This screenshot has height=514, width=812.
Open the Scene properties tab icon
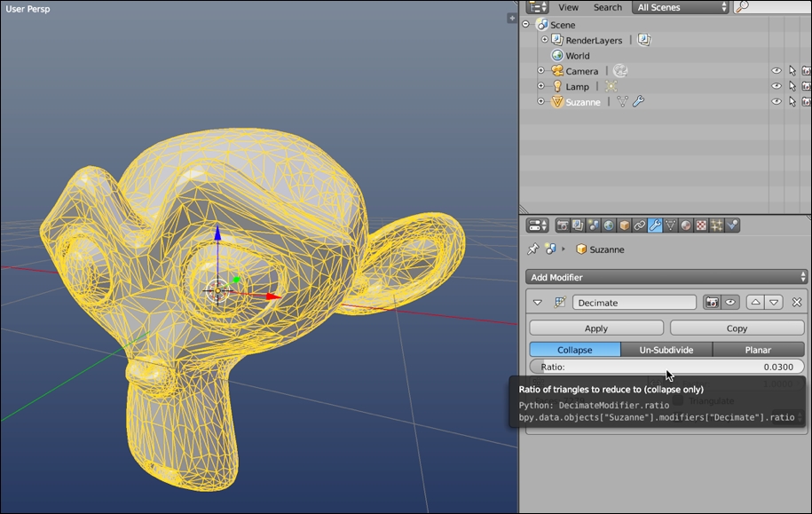(x=594, y=225)
